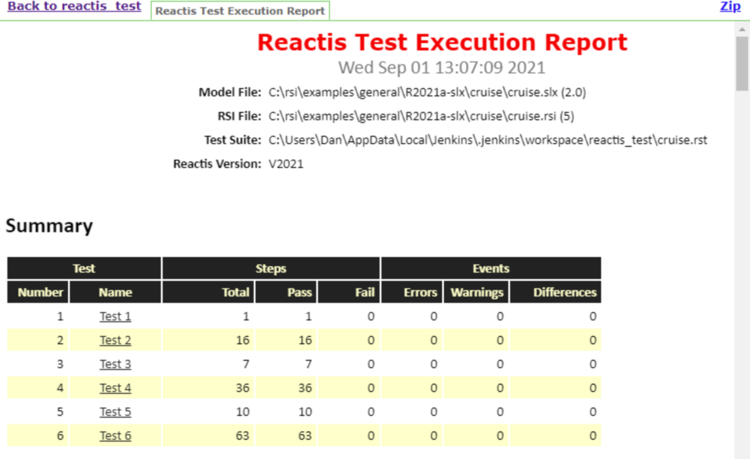Screen dimensions: 750x459
Task: Select the Reactis Test Execution Report tab
Action: coord(240,11)
